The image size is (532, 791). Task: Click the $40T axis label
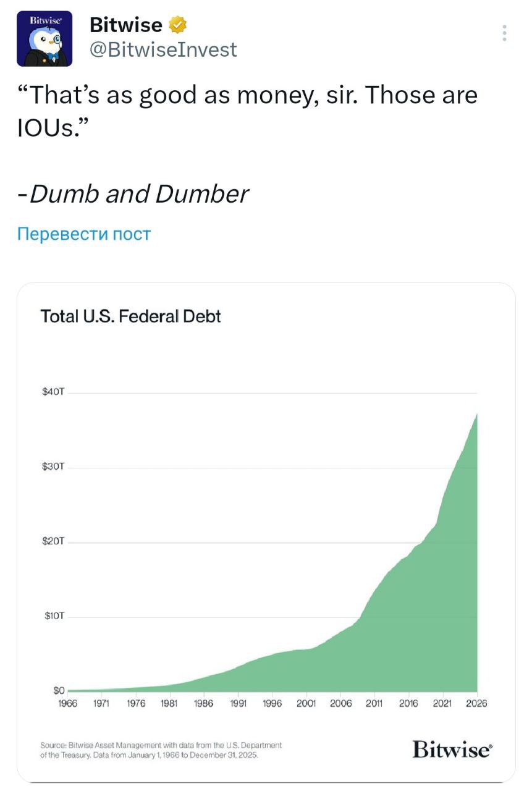(53, 392)
